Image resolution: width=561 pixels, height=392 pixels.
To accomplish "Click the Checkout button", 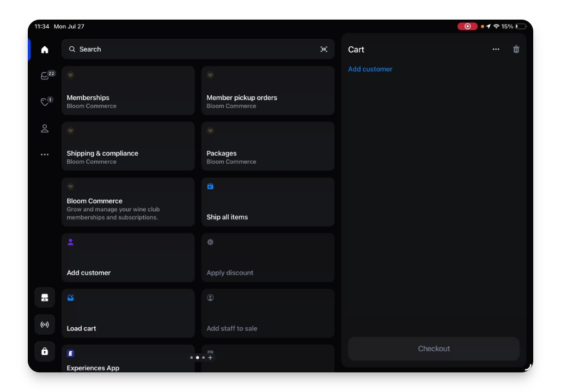I will [x=434, y=348].
